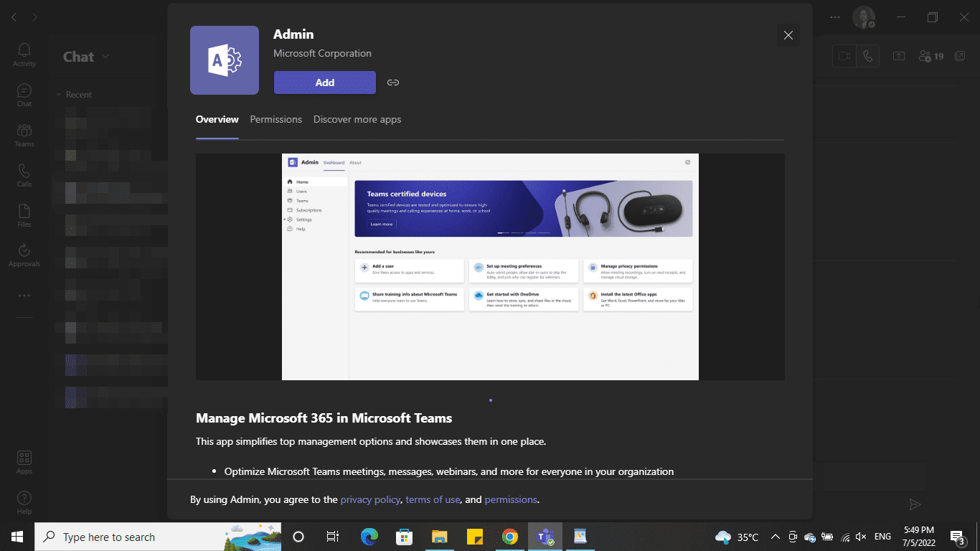Open the Apps store icon
The width and height of the screenshot is (980, 551).
24,462
